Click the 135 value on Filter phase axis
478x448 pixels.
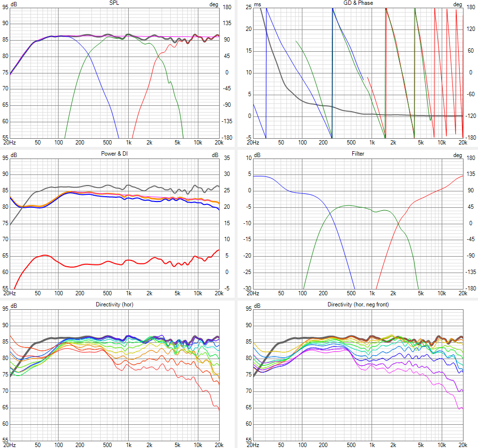tap(471, 174)
